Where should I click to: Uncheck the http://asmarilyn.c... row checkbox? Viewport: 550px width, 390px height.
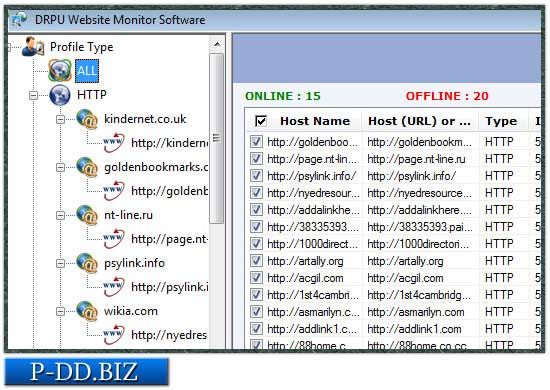click(x=256, y=312)
